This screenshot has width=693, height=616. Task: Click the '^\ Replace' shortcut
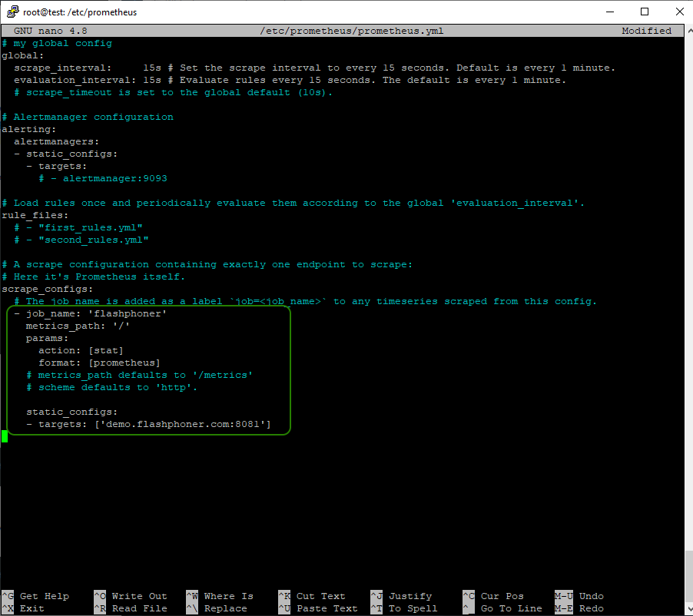(x=217, y=608)
